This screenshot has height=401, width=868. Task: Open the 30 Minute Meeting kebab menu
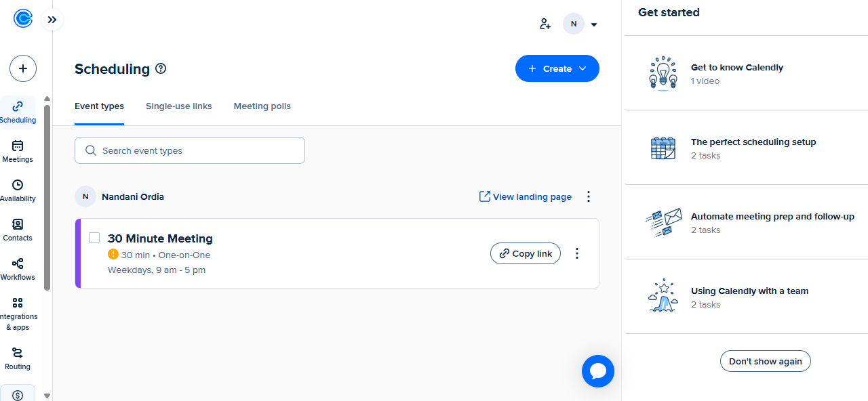tap(577, 253)
